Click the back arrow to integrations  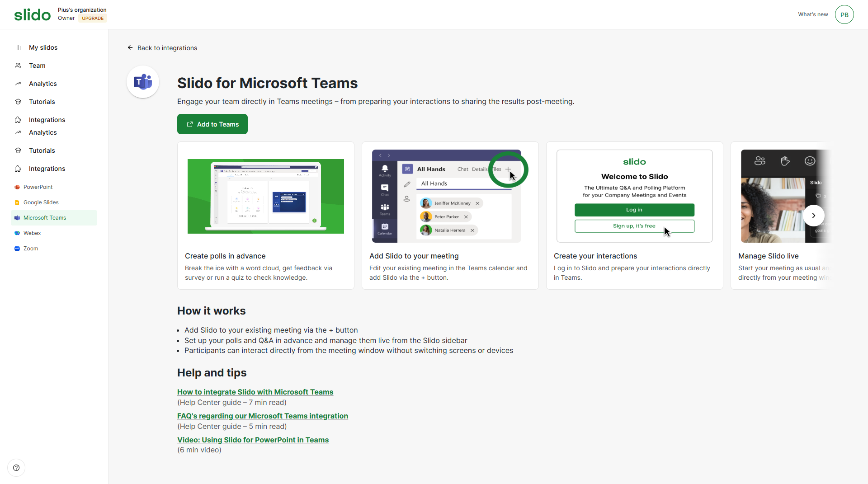click(x=130, y=47)
